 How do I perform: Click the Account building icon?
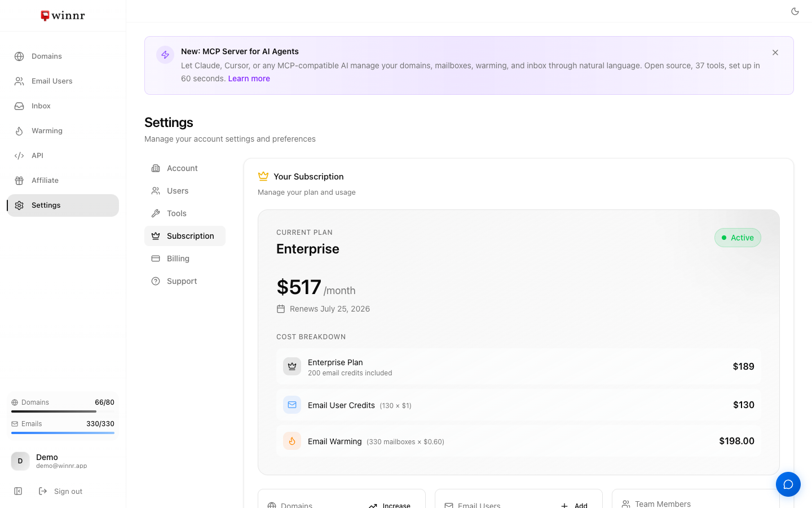(156, 168)
